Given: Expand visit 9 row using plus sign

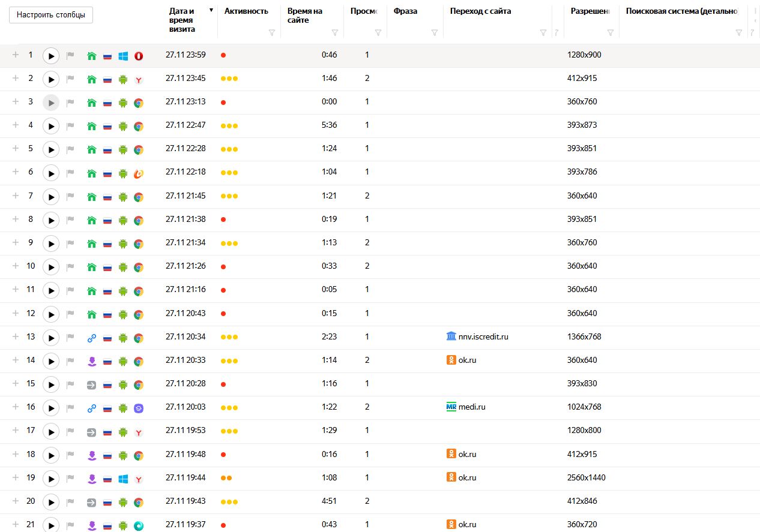Looking at the screenshot, I should pos(16,242).
